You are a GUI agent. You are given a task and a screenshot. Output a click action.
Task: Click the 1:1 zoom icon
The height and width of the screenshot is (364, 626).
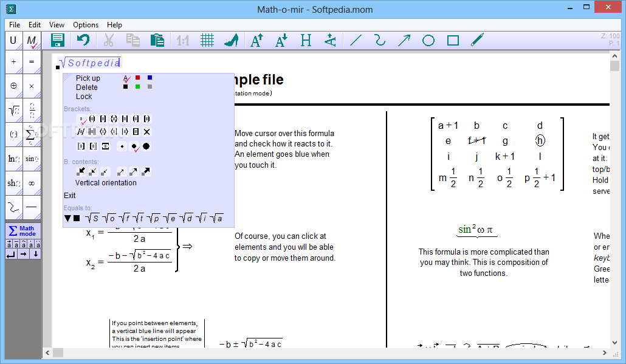(183, 40)
